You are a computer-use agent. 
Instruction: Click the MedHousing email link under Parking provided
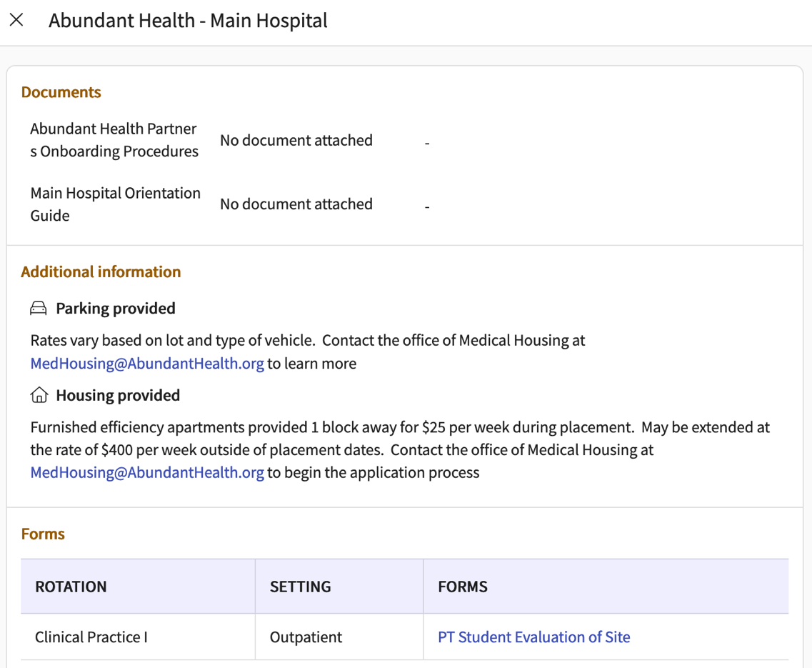coord(146,363)
